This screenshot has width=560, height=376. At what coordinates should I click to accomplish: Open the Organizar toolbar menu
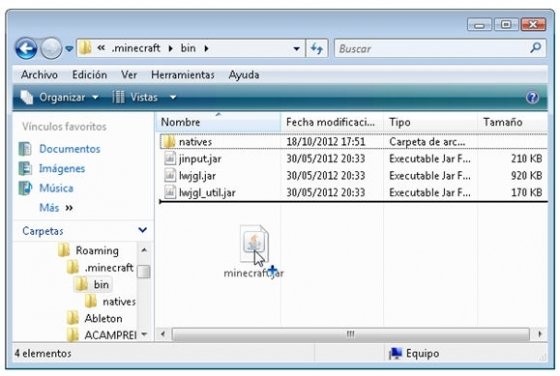(x=59, y=97)
